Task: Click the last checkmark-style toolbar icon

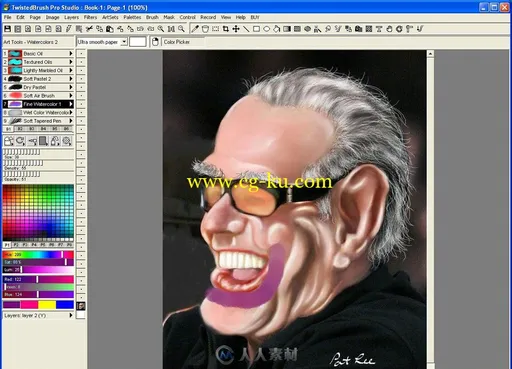Action: pos(420,29)
